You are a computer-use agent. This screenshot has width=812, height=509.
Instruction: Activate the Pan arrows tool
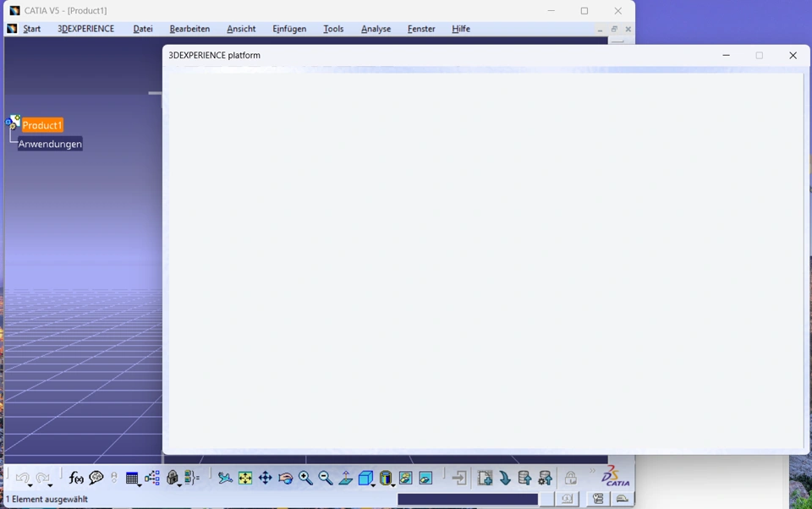click(265, 478)
